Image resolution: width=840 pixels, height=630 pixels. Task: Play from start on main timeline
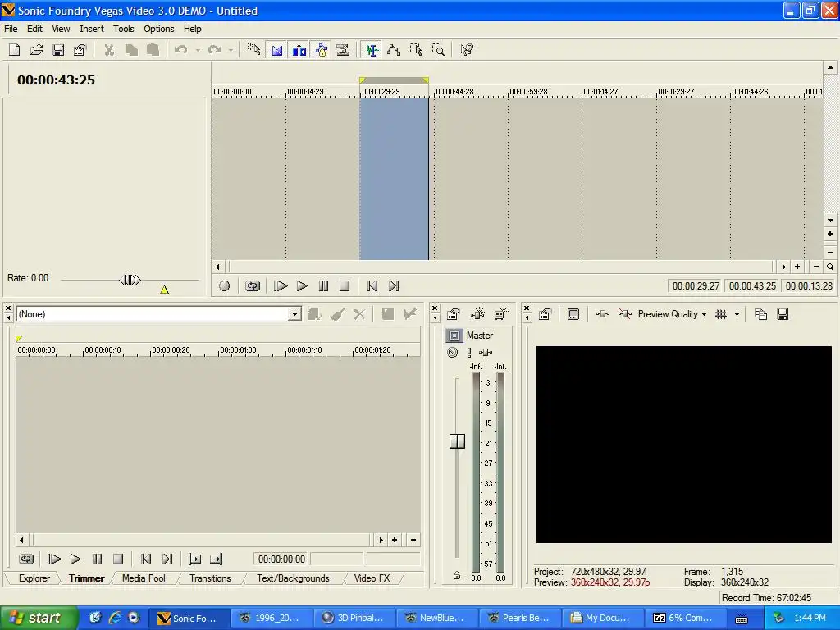point(281,286)
